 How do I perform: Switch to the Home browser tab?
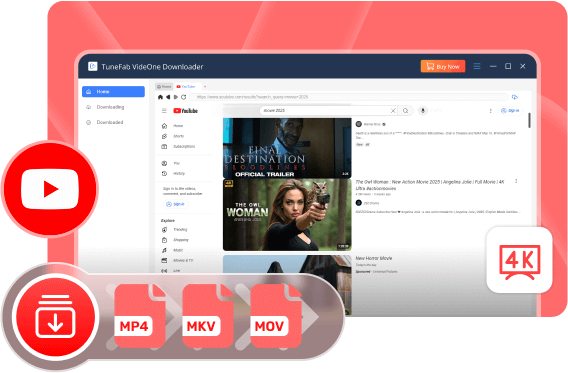164,87
